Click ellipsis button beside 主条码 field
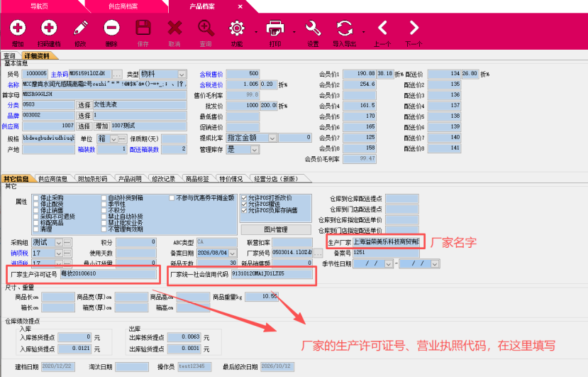 point(117,74)
